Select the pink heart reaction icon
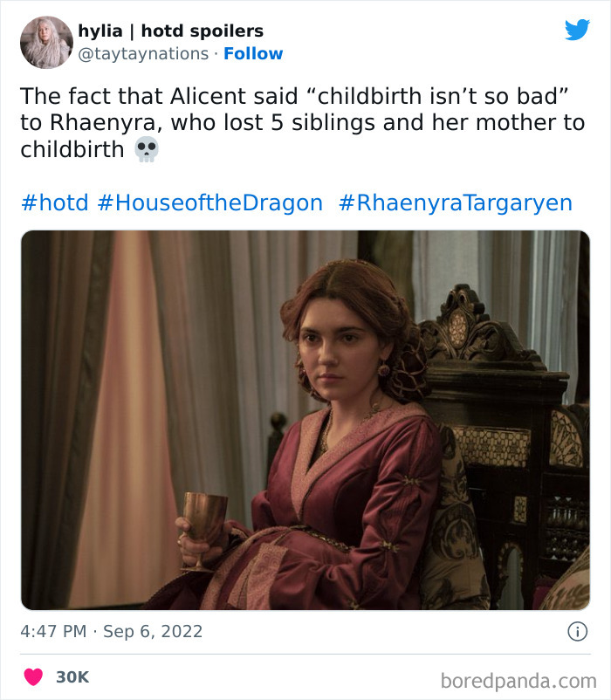Screen dimensions: 611x700 tap(35, 675)
